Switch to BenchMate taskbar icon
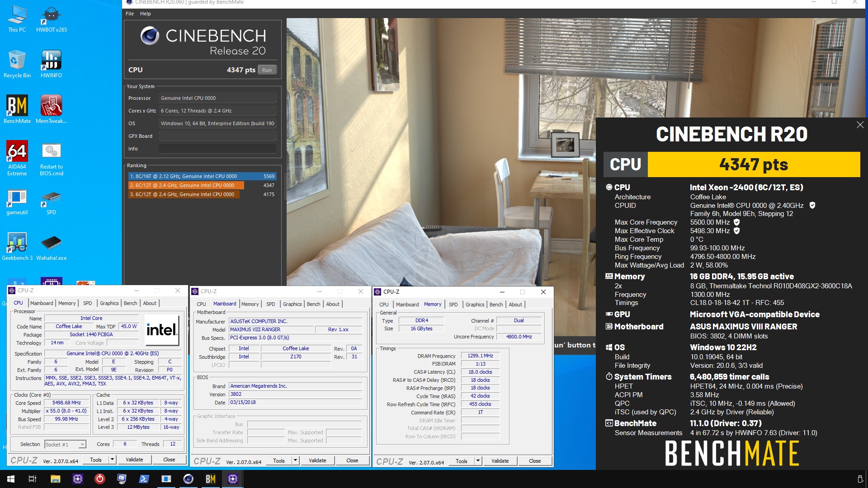 (x=211, y=479)
